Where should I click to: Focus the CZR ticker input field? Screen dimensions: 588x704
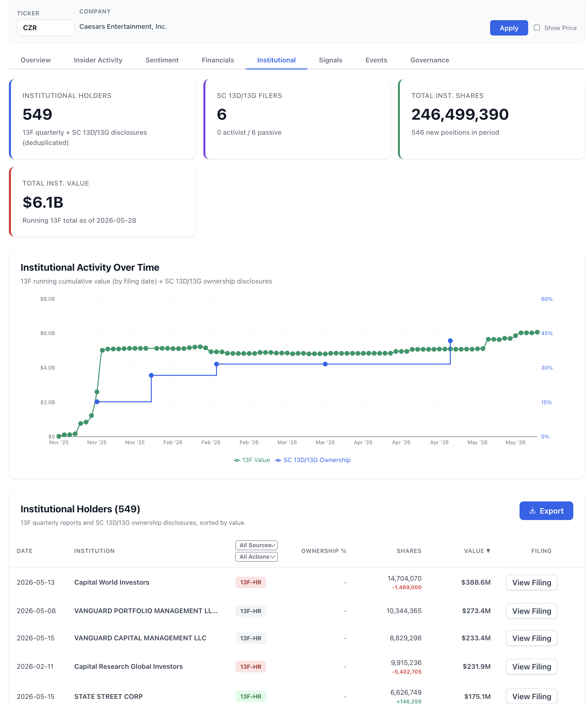pos(46,28)
